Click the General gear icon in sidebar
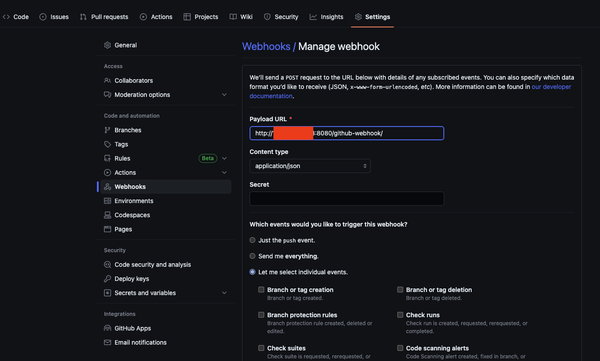Image resolution: width=600 pixels, height=361 pixels. (x=107, y=45)
